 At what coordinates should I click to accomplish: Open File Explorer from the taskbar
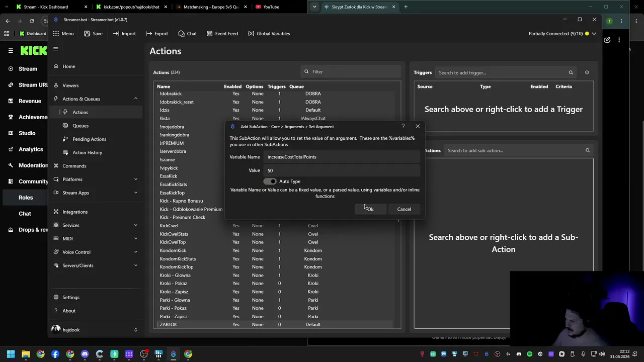26,354
